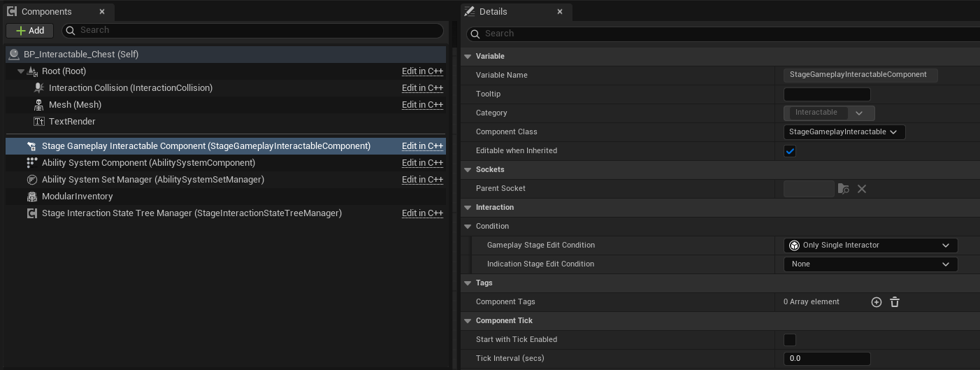Clear the Parent Socket with X icon
Screen dimensions: 980x370
tap(862, 189)
